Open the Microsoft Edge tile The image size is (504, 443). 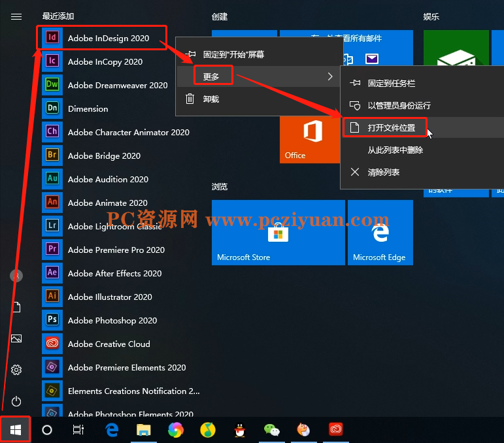[380, 233]
